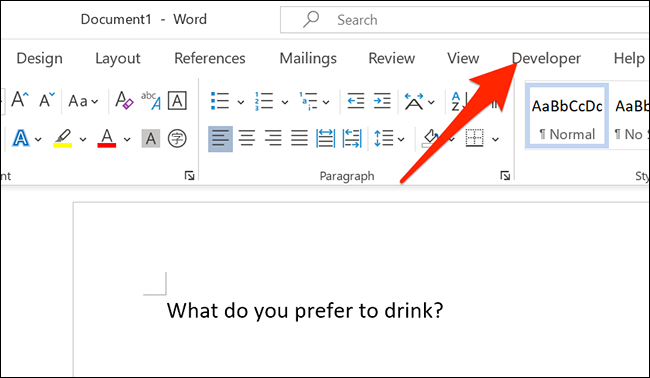Expand the bullet list style dropdown

pos(240,102)
